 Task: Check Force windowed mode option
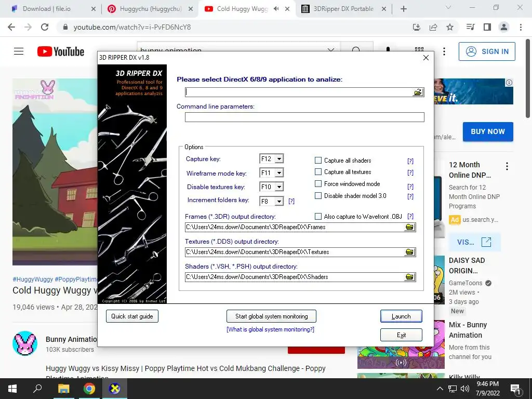pyautogui.click(x=318, y=183)
